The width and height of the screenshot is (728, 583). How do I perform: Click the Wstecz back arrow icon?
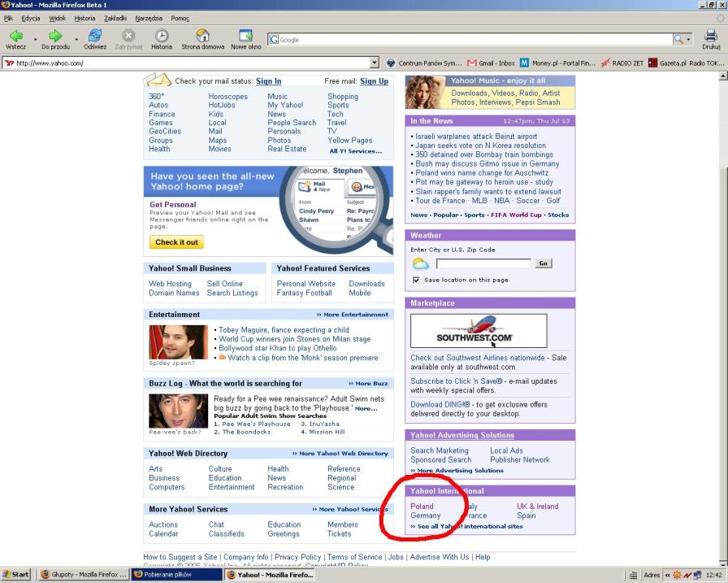pos(15,36)
